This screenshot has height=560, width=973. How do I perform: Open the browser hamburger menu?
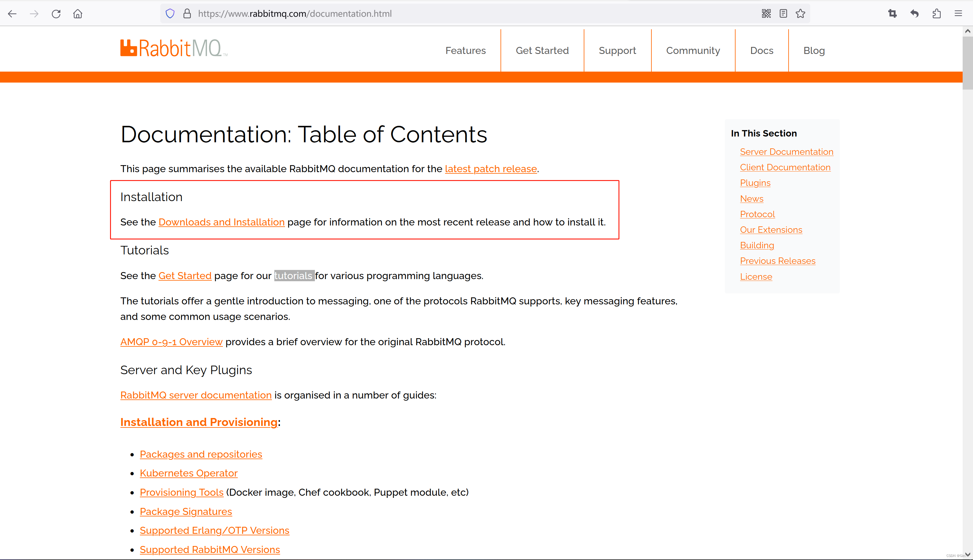click(x=958, y=14)
